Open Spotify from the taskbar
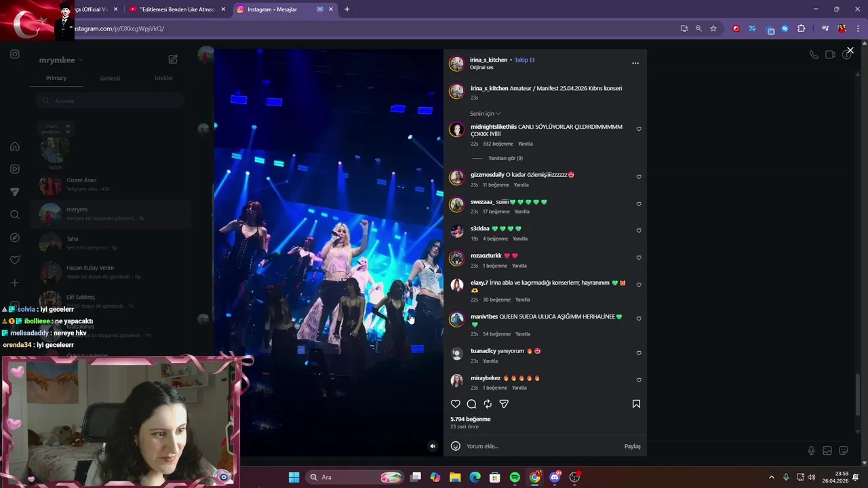Image resolution: width=868 pixels, height=488 pixels. [x=515, y=477]
